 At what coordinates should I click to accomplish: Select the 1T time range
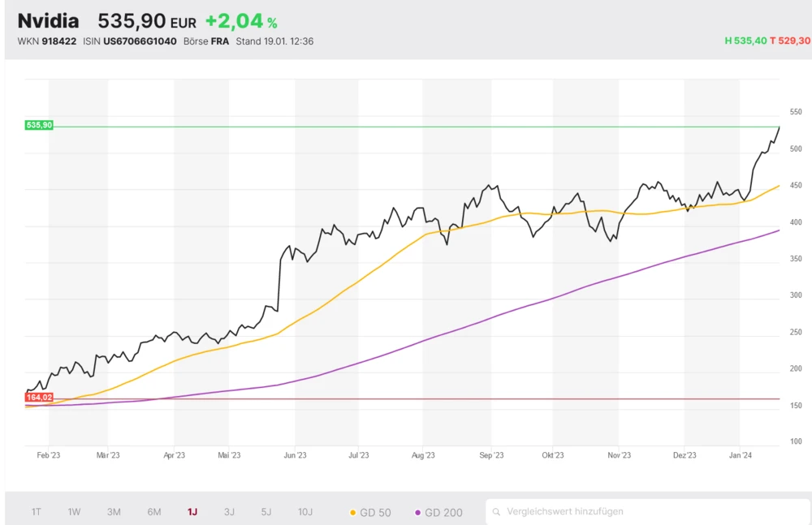click(x=37, y=512)
